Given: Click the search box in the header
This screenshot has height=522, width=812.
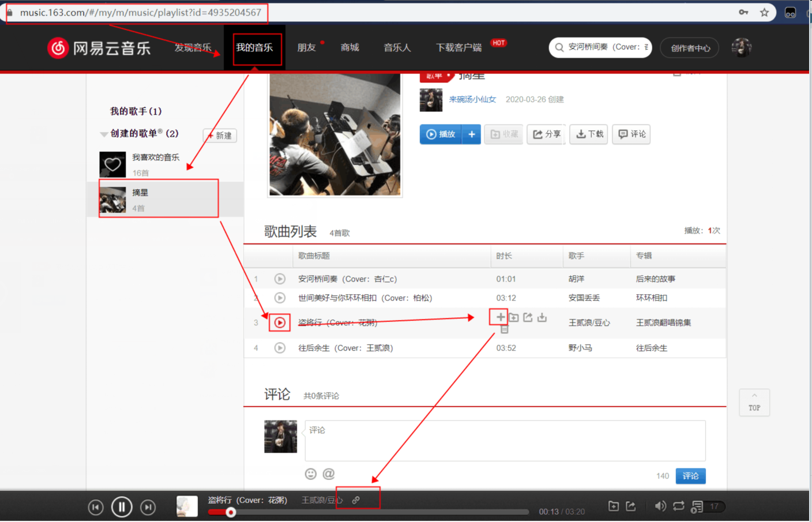Looking at the screenshot, I should point(600,47).
